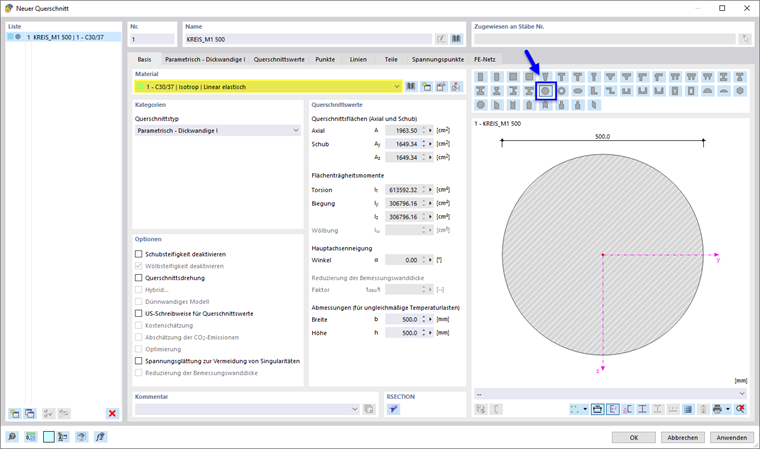Toggle Wölbsteifigkeit deaktivieren checkbox
This screenshot has width=760, height=449.
(139, 266)
